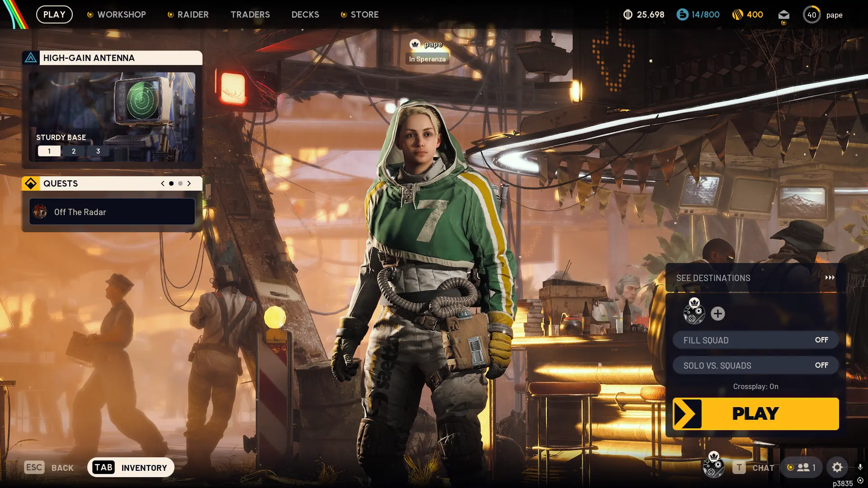Expand See Destinations panel
This screenshot has width=868, height=488.
tap(755, 278)
